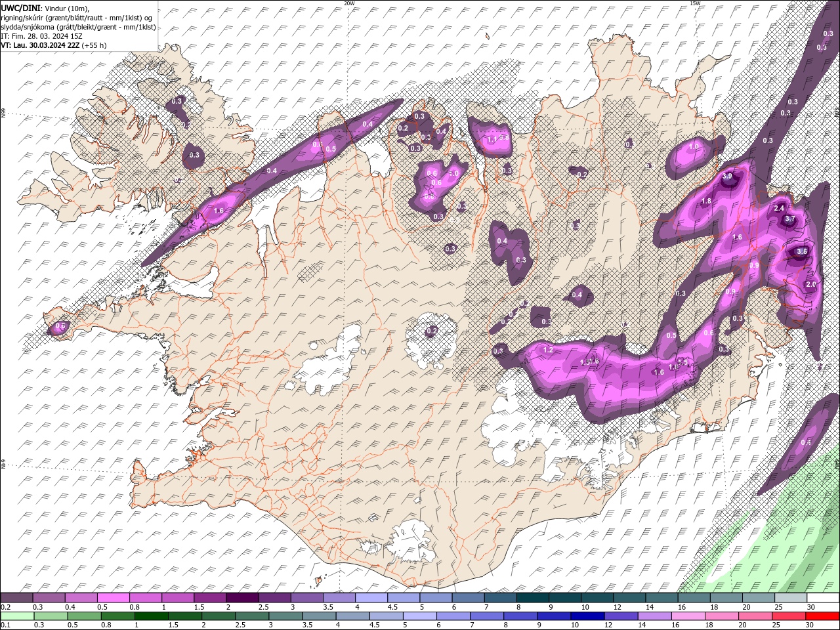Select the violet swatch at 12 in rain scale
This screenshot has height=630, width=840.
coord(620,616)
